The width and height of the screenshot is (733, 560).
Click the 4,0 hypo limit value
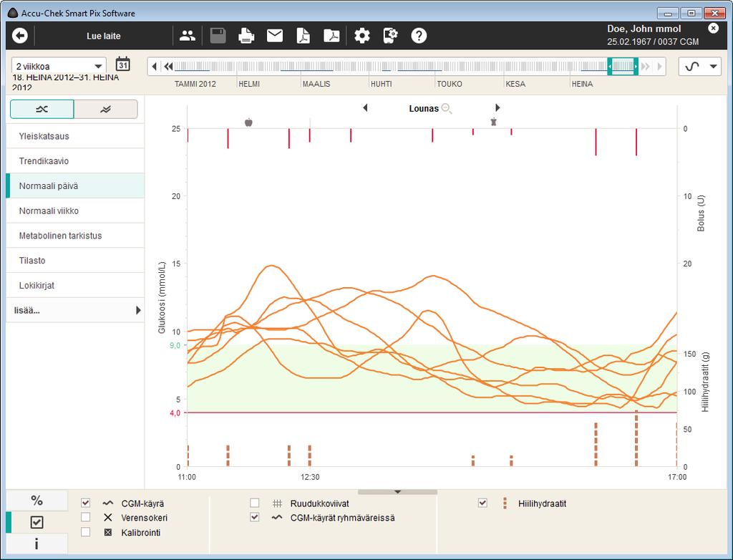coord(175,413)
